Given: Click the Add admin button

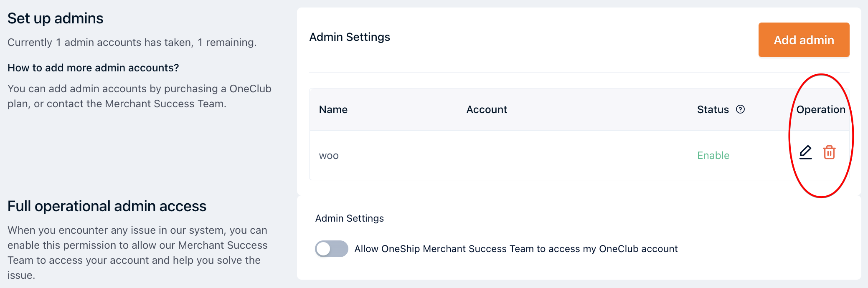Looking at the screenshot, I should [804, 40].
